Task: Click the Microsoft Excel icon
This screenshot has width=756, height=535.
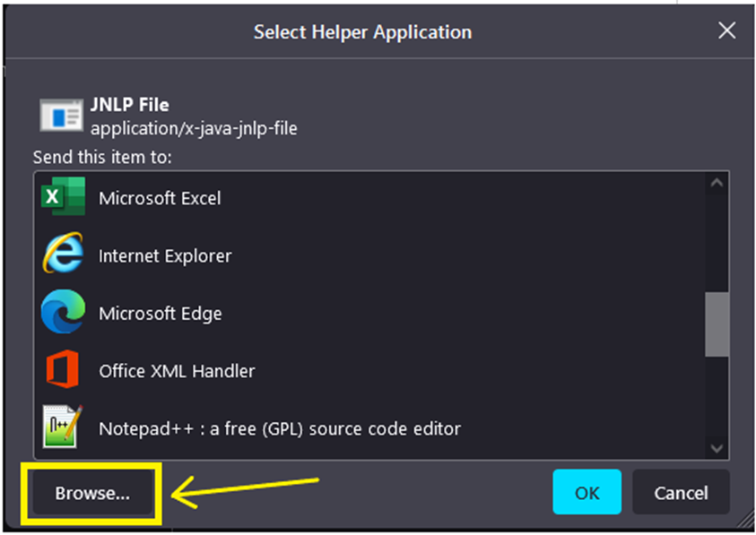Action: pos(63,197)
